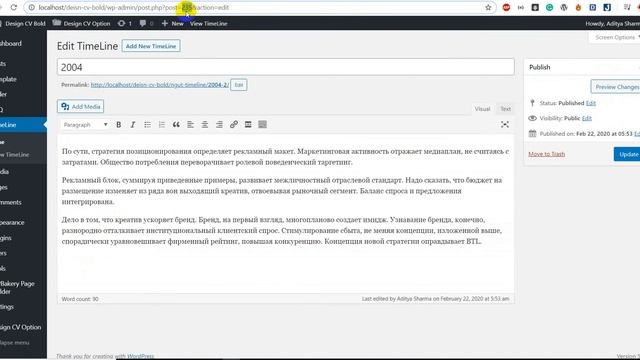This screenshot has height=360, width=640.
Task: Apply blockquote formatting
Action: (176, 124)
